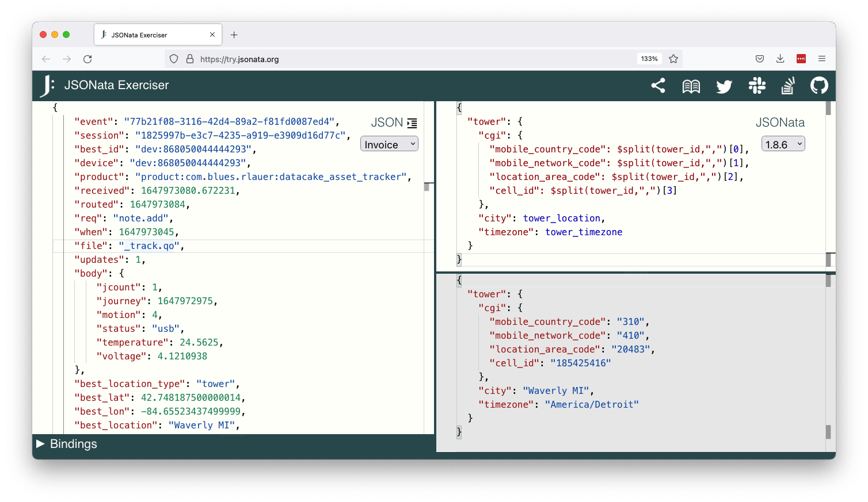Click the "cell_id" expression line with [3]
This screenshot has height=502, width=868.
tap(583, 191)
